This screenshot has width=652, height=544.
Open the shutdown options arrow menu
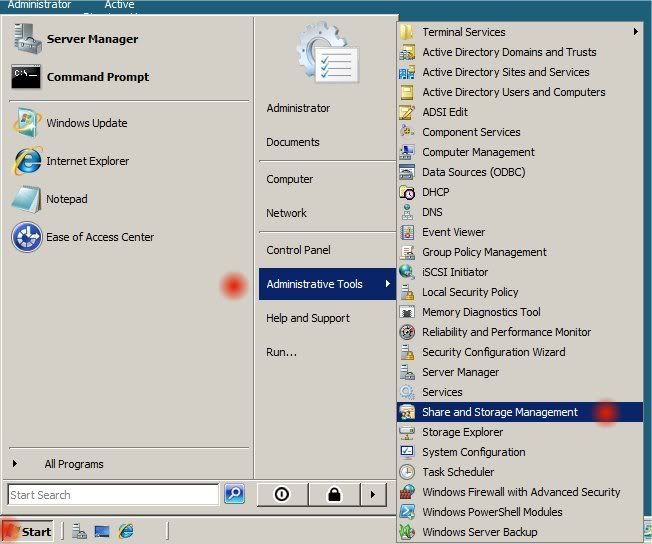point(373,495)
